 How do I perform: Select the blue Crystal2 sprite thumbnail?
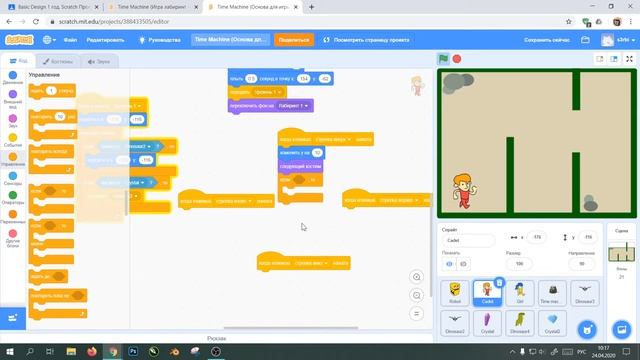[552, 323]
